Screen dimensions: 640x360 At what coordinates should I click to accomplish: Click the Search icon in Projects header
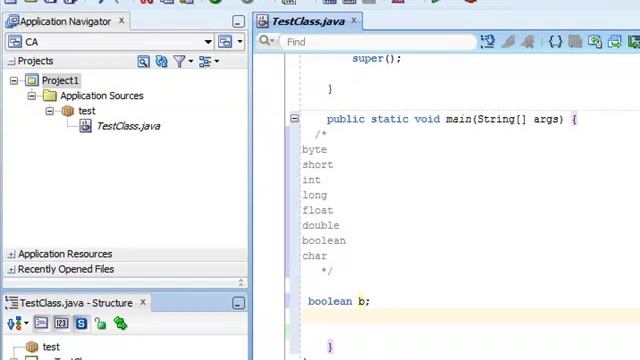pos(143,62)
